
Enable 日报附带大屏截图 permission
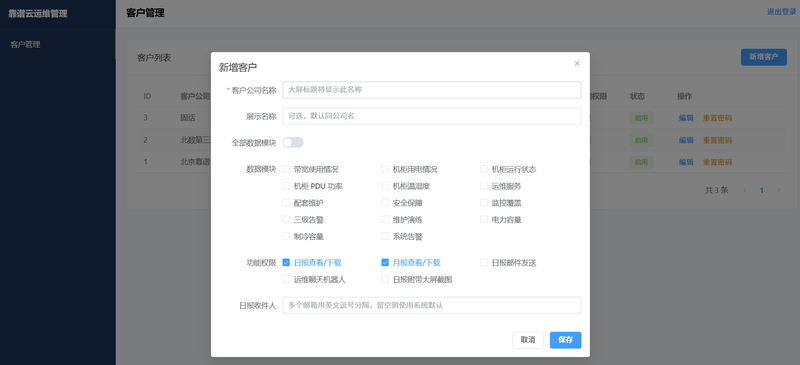point(385,279)
